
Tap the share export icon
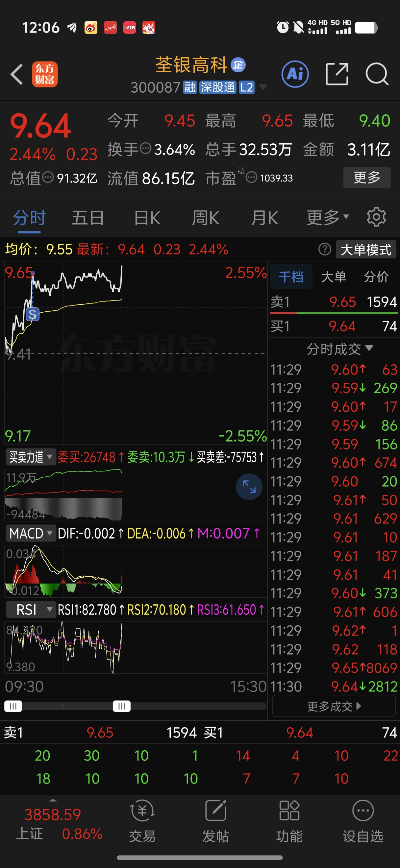coord(337,74)
